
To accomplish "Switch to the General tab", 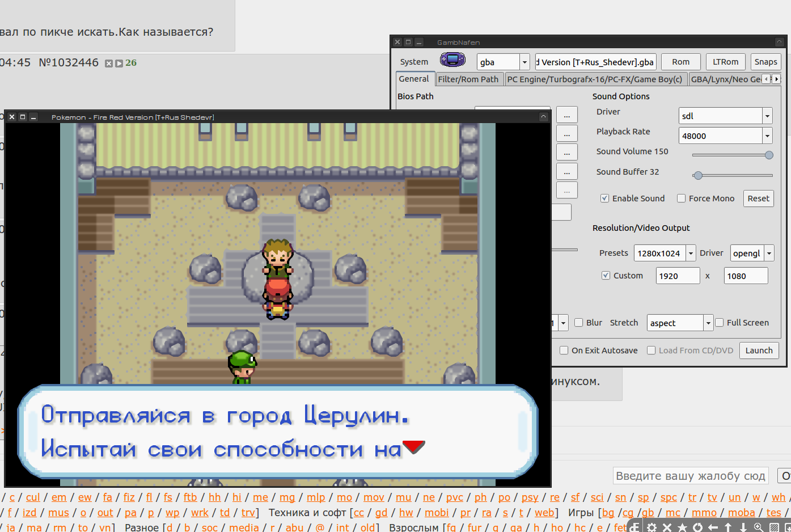I will pos(414,79).
